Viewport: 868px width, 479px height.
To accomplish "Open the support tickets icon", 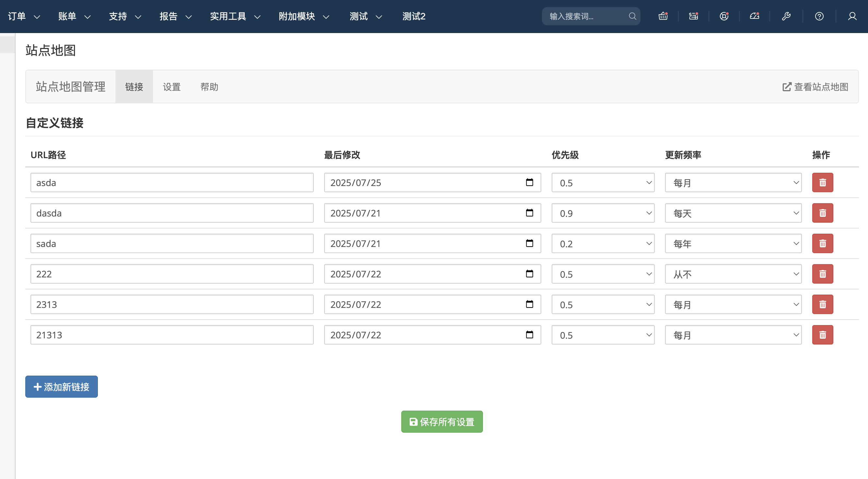I will [724, 16].
